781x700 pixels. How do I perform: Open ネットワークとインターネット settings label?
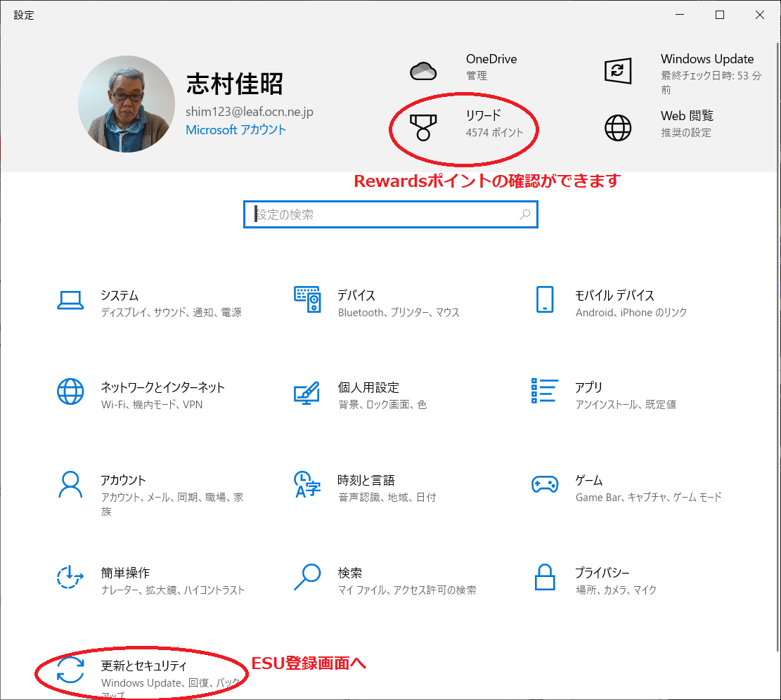click(x=163, y=387)
